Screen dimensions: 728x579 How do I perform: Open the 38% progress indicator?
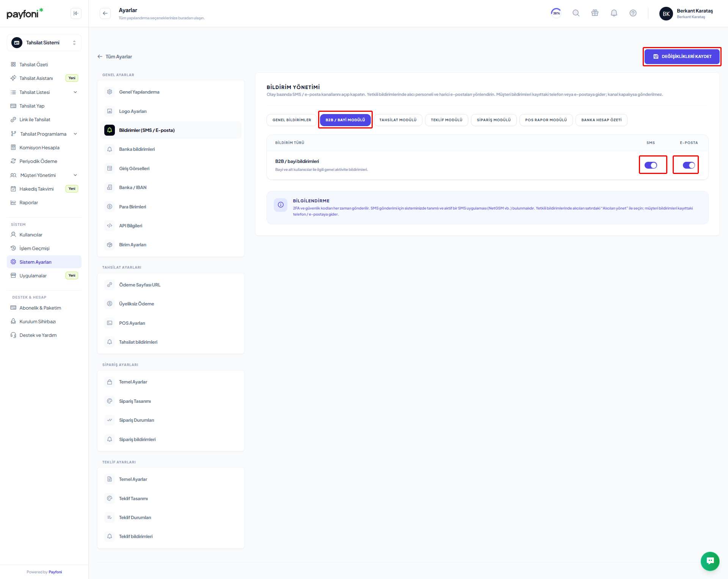coord(556,13)
